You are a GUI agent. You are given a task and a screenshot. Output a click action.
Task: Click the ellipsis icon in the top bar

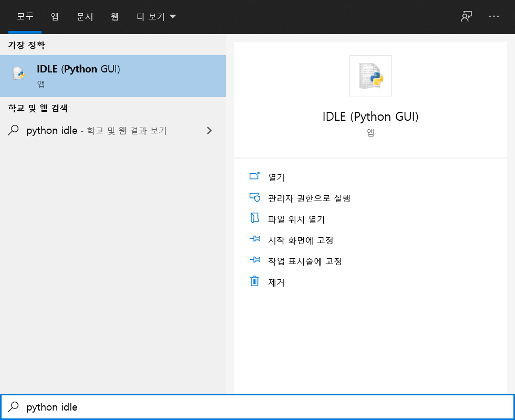coord(494,16)
